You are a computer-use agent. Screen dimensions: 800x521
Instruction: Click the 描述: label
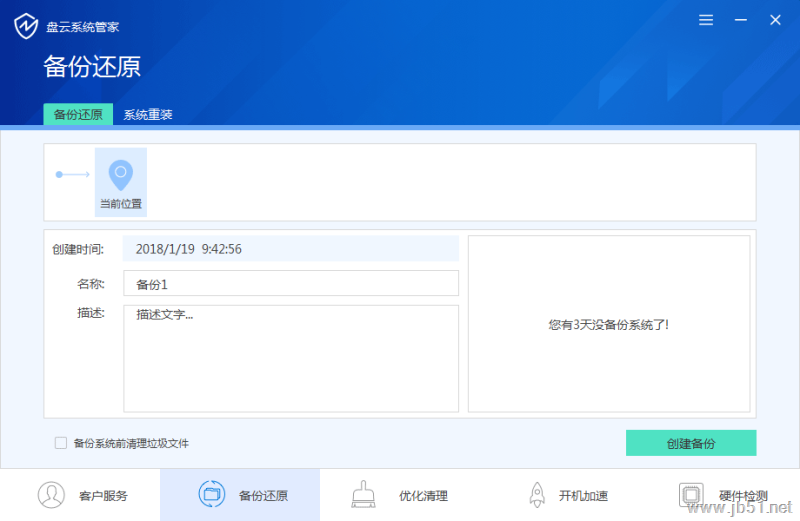(91, 313)
